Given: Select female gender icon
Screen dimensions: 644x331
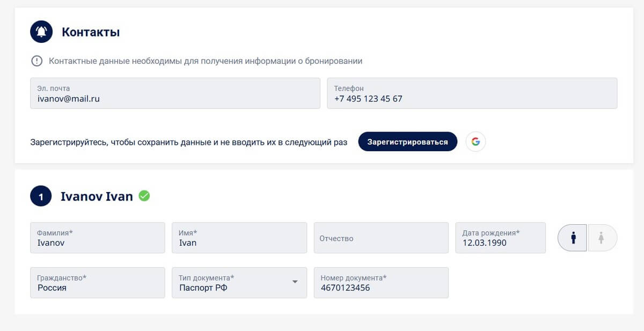Looking at the screenshot, I should 602,238.
